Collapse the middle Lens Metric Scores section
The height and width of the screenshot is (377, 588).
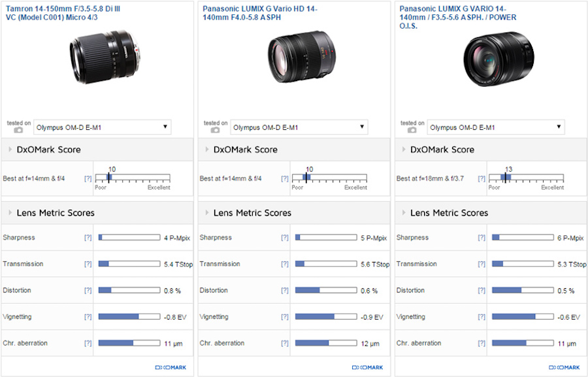tap(252, 213)
